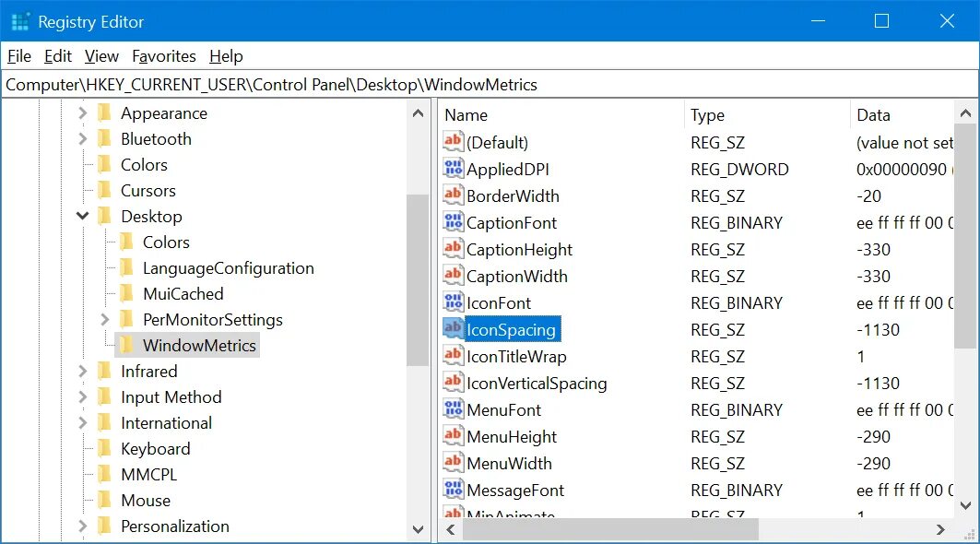Image resolution: width=980 pixels, height=544 pixels.
Task: Click the registry path address bar
Action: pyautogui.click(x=490, y=85)
